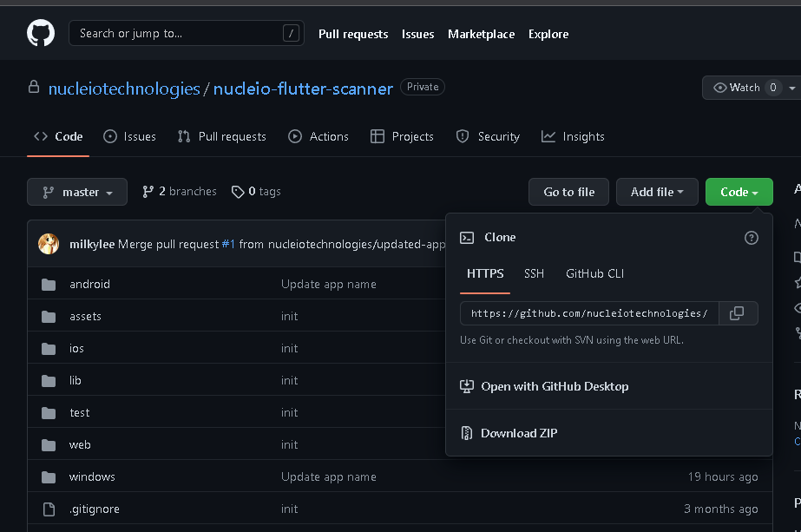Viewport: 801px width, 532px height.
Task: Expand the Watch dropdown arrow
Action: point(791,88)
